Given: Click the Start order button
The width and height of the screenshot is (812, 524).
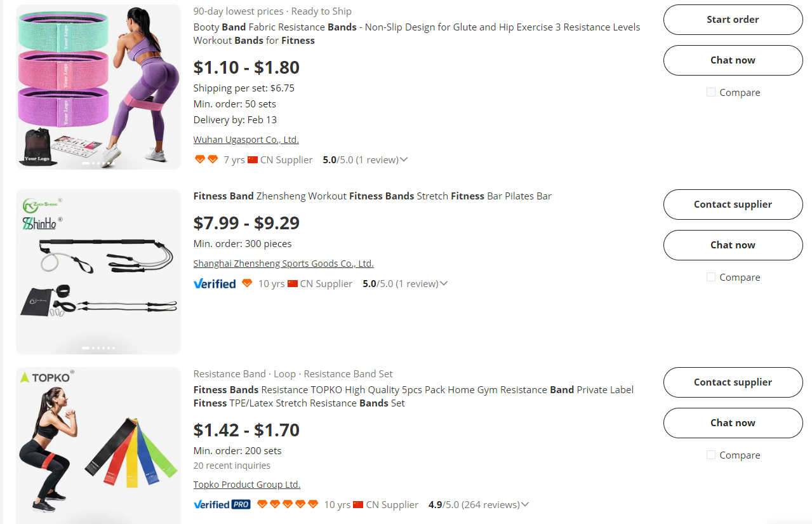Looking at the screenshot, I should pyautogui.click(x=733, y=20).
